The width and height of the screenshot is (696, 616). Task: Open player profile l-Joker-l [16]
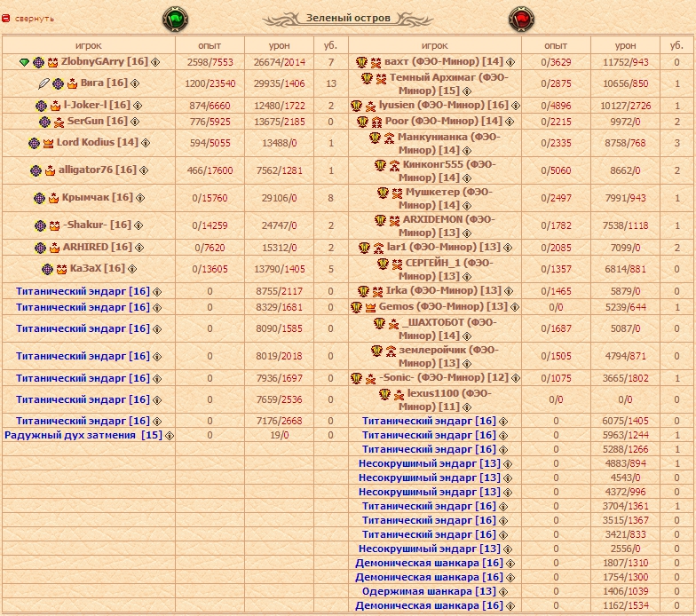[x=97, y=105]
